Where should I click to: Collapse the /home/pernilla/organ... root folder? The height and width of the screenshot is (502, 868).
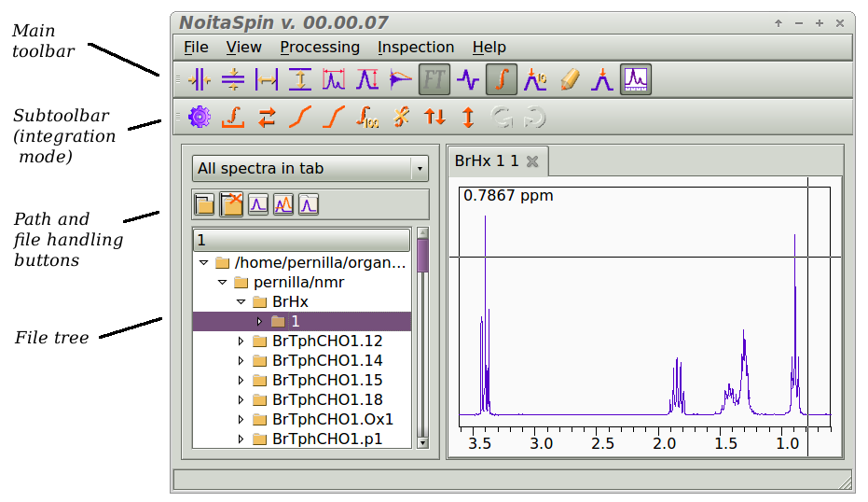[x=203, y=262]
